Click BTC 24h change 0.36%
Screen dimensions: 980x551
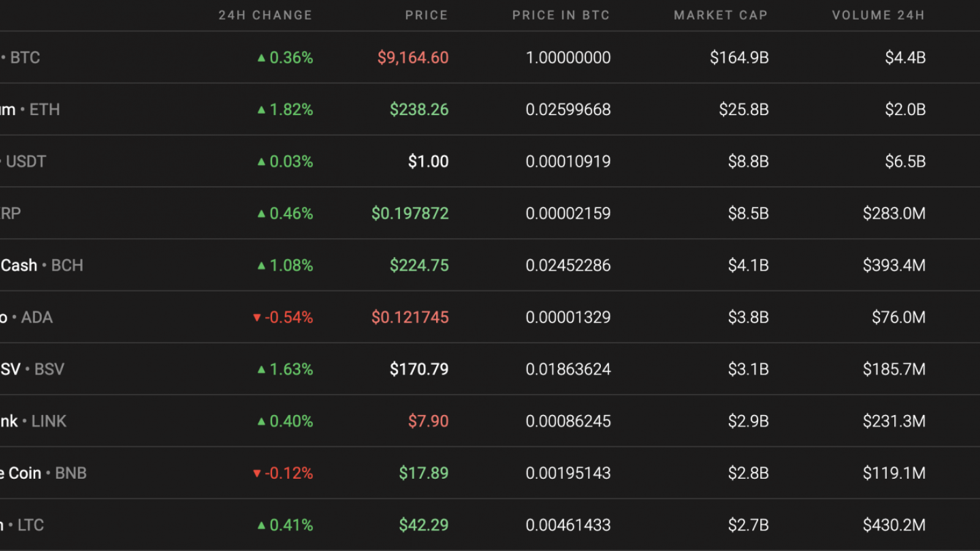[285, 58]
